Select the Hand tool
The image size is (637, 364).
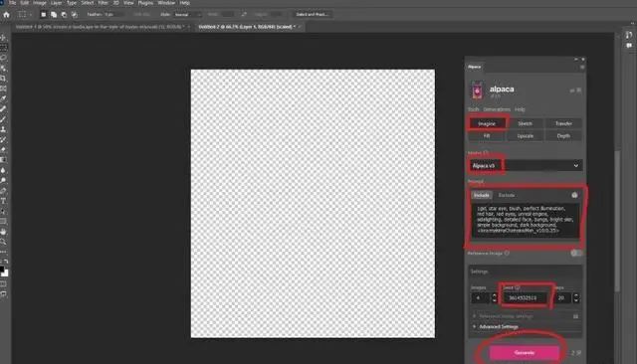[3, 232]
